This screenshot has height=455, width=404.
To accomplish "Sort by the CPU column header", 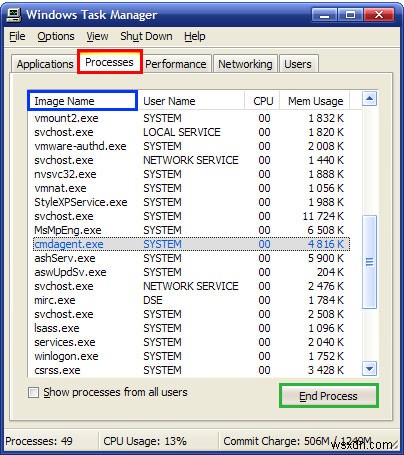I will pyautogui.click(x=262, y=101).
